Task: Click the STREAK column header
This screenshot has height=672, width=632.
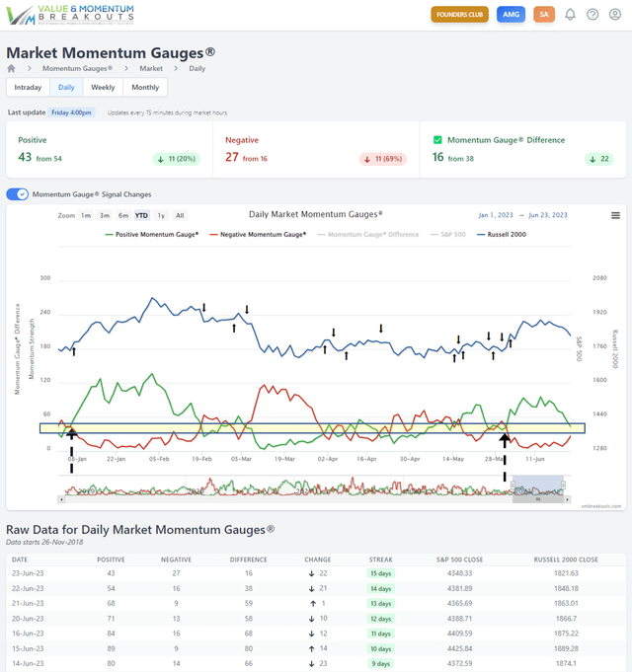Action: [381, 560]
